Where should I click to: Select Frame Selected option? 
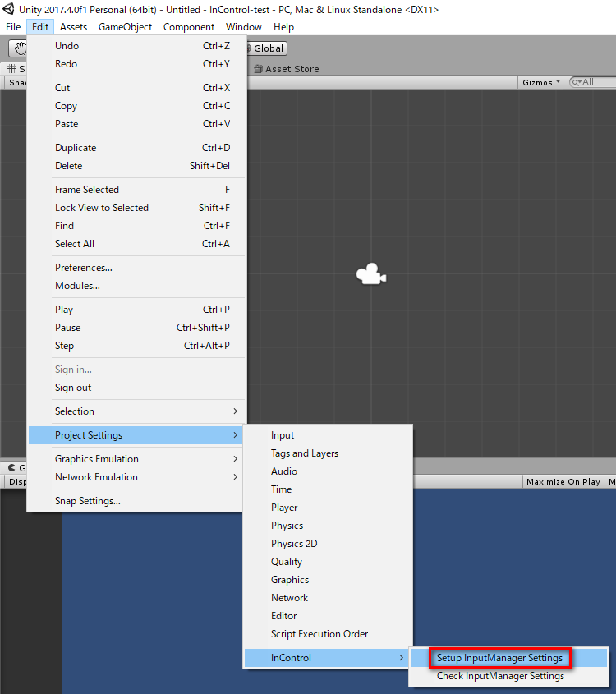click(136, 190)
